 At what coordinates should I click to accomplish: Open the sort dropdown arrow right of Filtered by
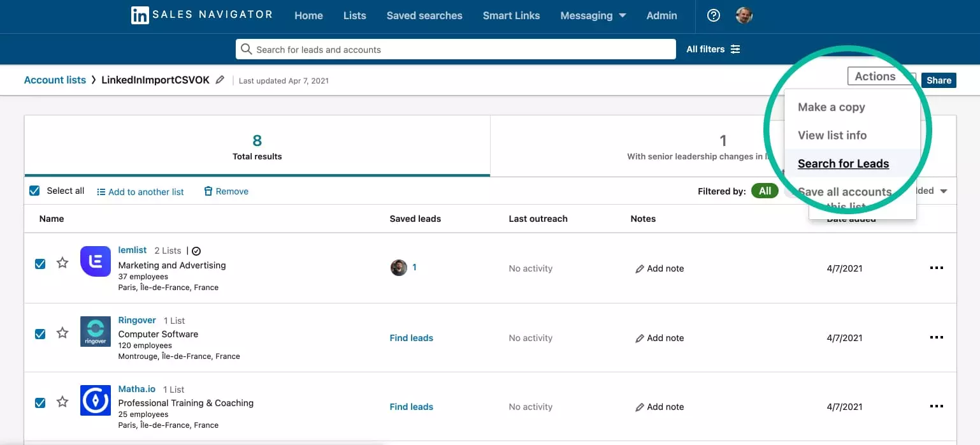pos(944,191)
